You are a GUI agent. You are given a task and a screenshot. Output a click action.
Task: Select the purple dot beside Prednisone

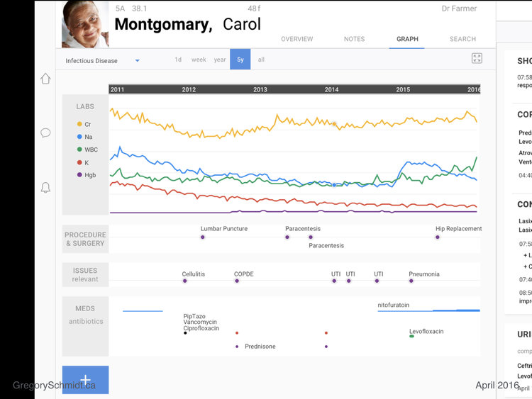point(237,347)
